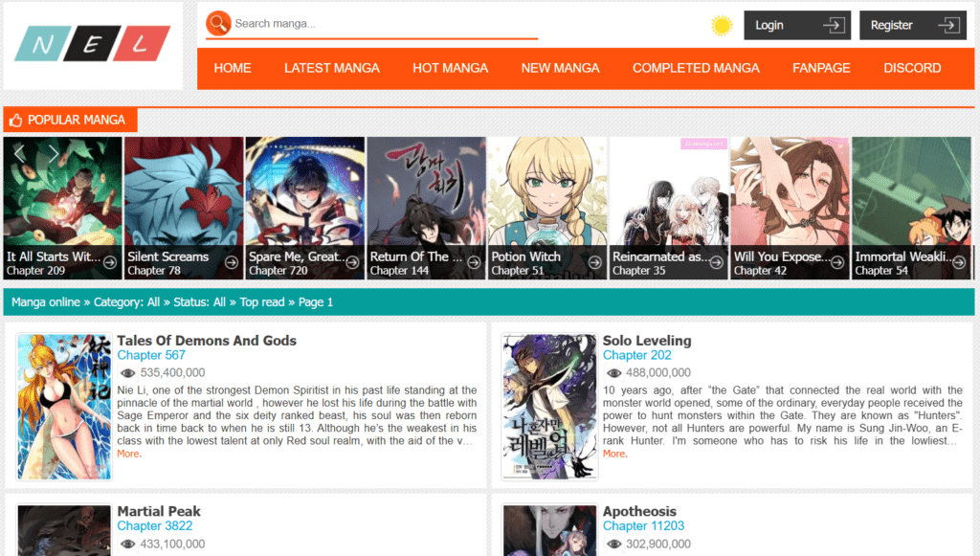Screen dimensions: 980x556
Task: Click the orange search magnifier icon
Action: click(x=219, y=24)
